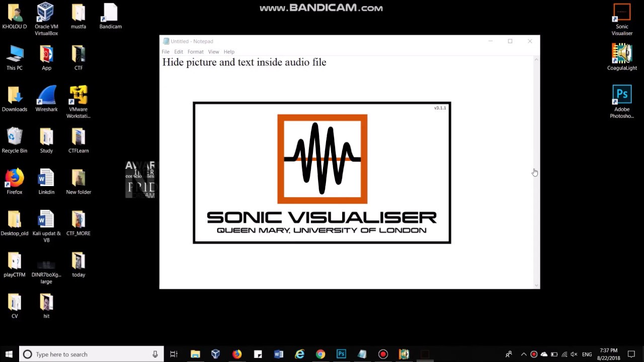Select the Recycle Bin icon
The width and height of the screenshot is (644, 362).
click(x=15, y=140)
